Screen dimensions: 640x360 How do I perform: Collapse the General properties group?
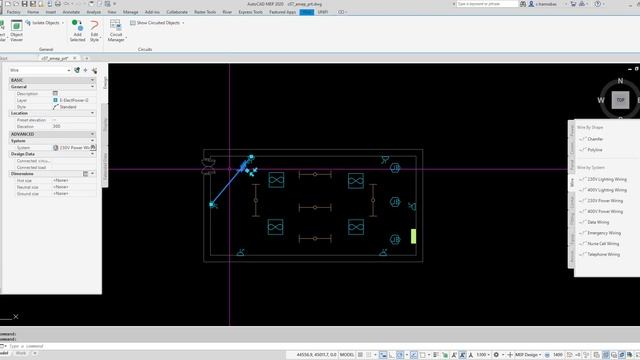92,87
